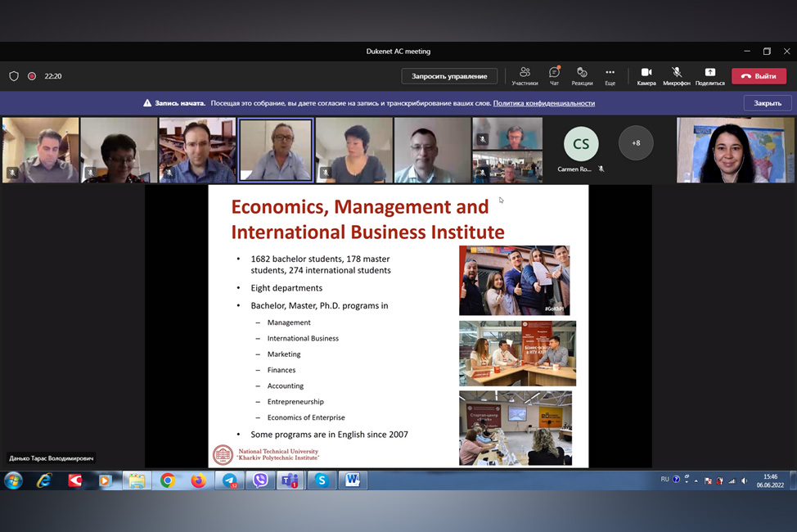Select the highlighted active speaker video tile
Viewport: 797px width, 532px height.
coord(276,150)
